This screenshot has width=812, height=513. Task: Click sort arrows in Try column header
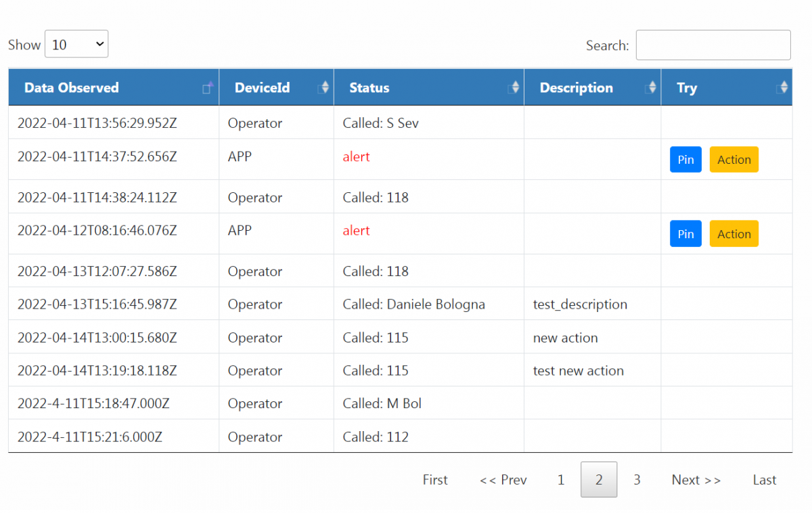pyautogui.click(x=783, y=87)
